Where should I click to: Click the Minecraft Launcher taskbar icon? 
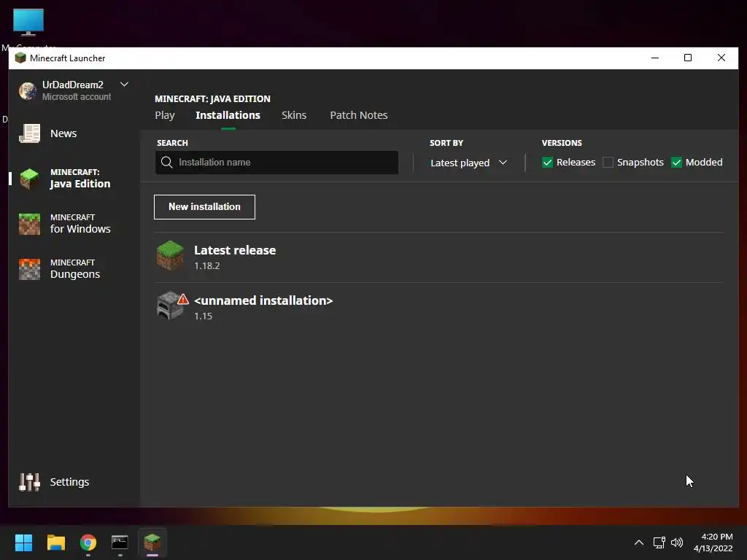point(152,542)
